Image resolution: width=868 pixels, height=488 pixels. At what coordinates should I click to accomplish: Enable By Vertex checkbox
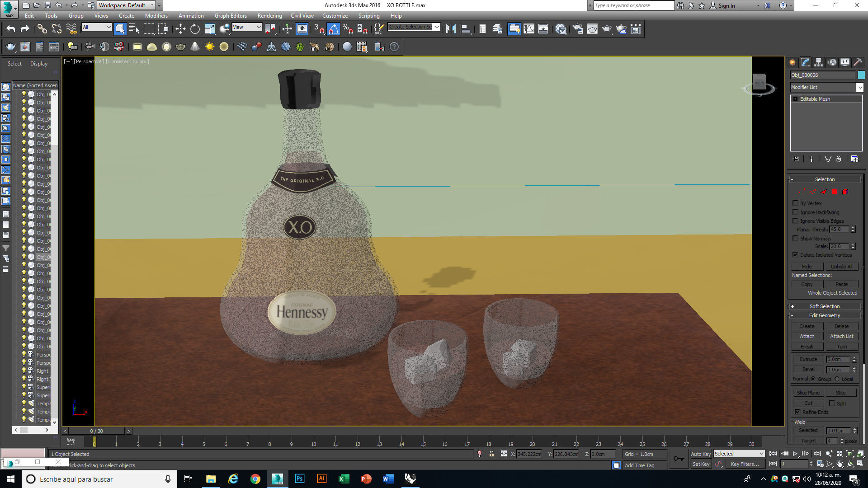point(796,203)
